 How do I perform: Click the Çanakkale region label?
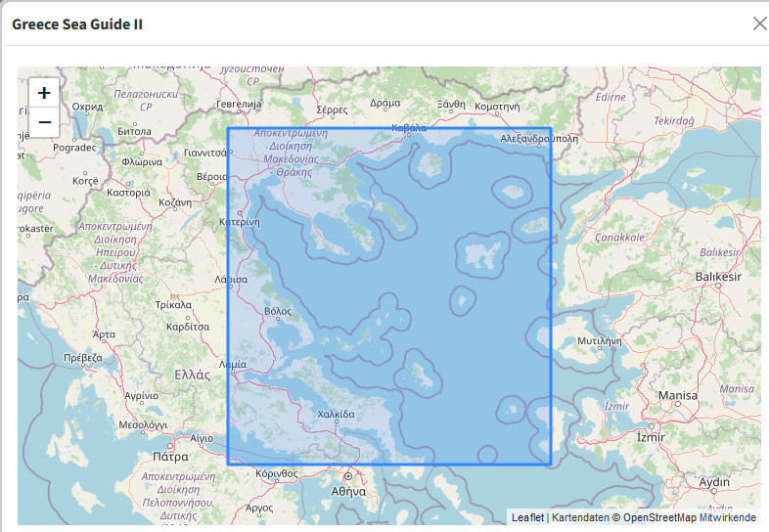619,237
